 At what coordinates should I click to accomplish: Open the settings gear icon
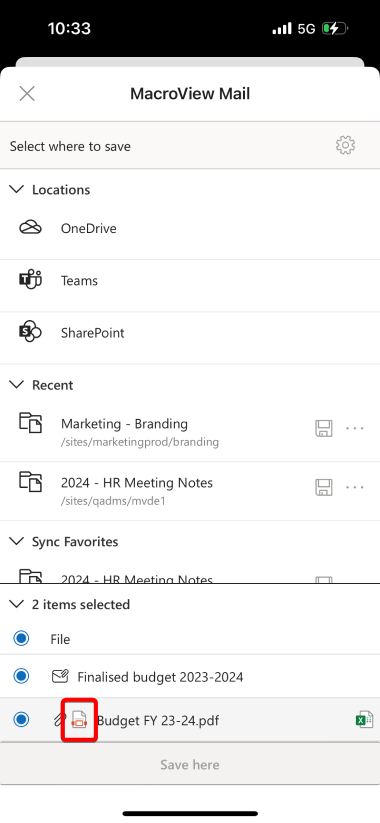(345, 145)
